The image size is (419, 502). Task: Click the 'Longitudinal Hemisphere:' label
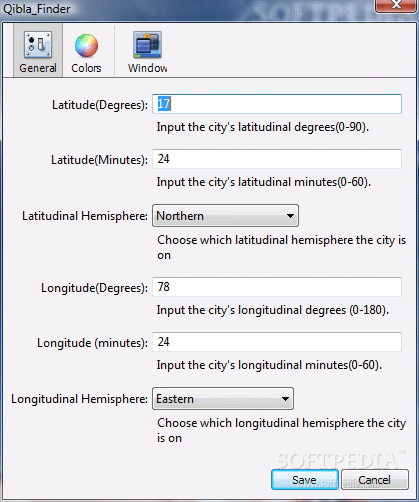[79, 399]
